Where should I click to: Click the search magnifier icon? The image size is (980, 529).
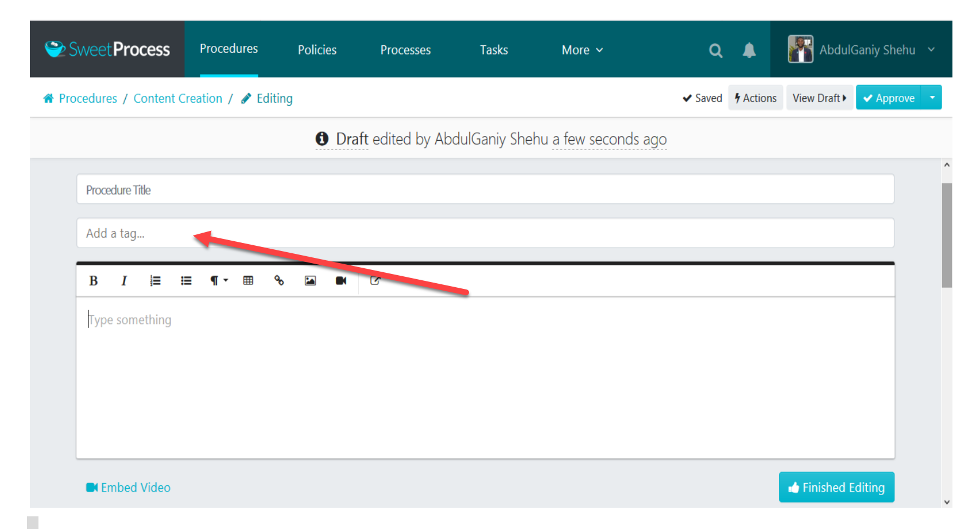click(715, 51)
